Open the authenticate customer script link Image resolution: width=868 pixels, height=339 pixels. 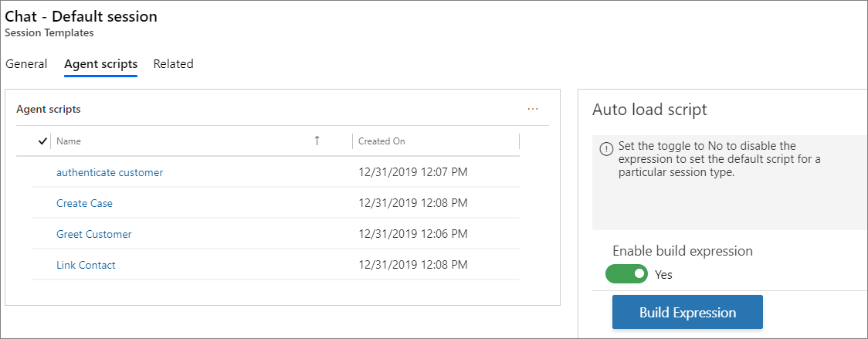pyautogui.click(x=110, y=172)
